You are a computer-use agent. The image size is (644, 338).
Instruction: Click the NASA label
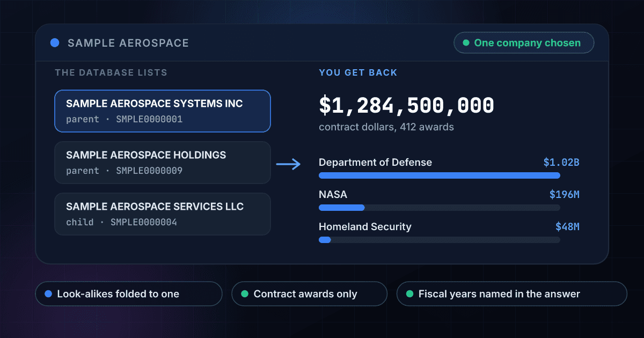pos(333,194)
